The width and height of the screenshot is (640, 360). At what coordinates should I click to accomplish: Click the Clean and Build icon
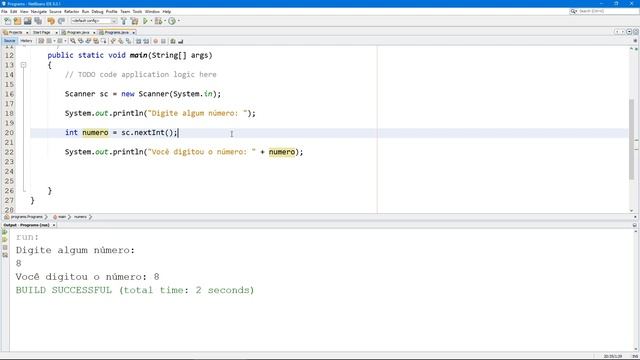135,21
